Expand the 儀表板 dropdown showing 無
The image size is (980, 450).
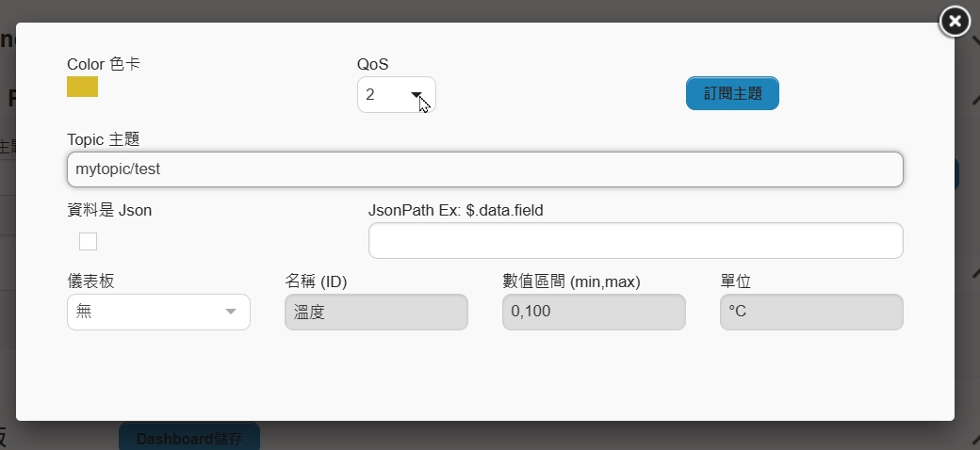(x=158, y=312)
